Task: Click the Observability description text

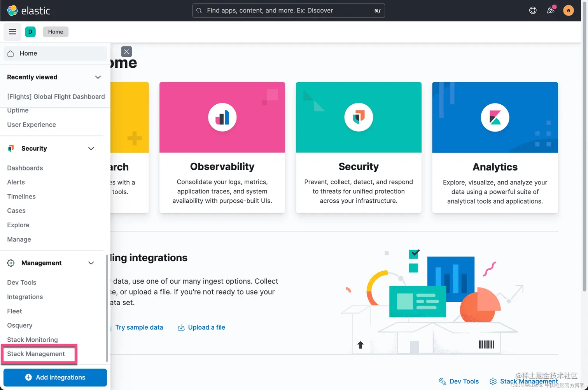Action: point(222,191)
